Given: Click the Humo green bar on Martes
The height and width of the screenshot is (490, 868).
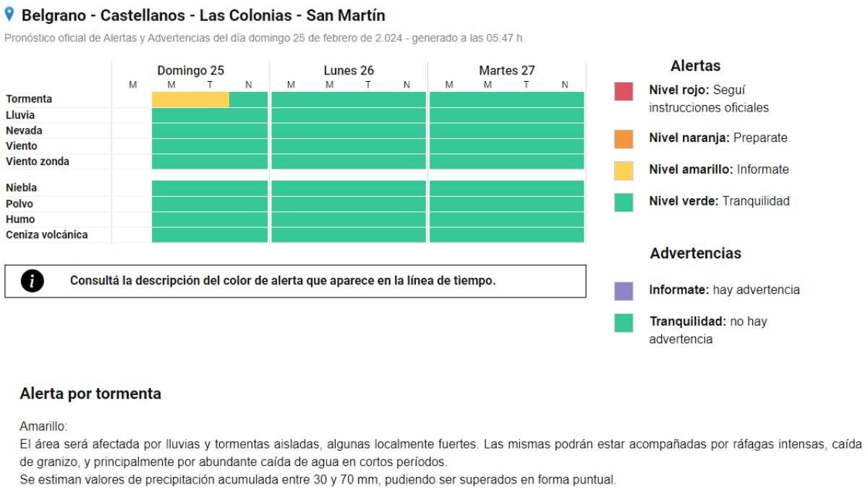Looking at the screenshot, I should pos(506,219).
